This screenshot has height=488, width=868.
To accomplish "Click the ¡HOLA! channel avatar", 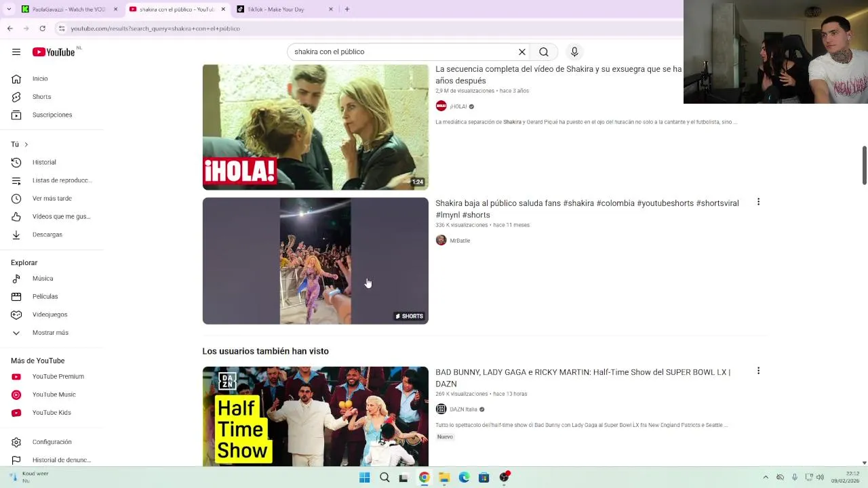I will [x=441, y=106].
